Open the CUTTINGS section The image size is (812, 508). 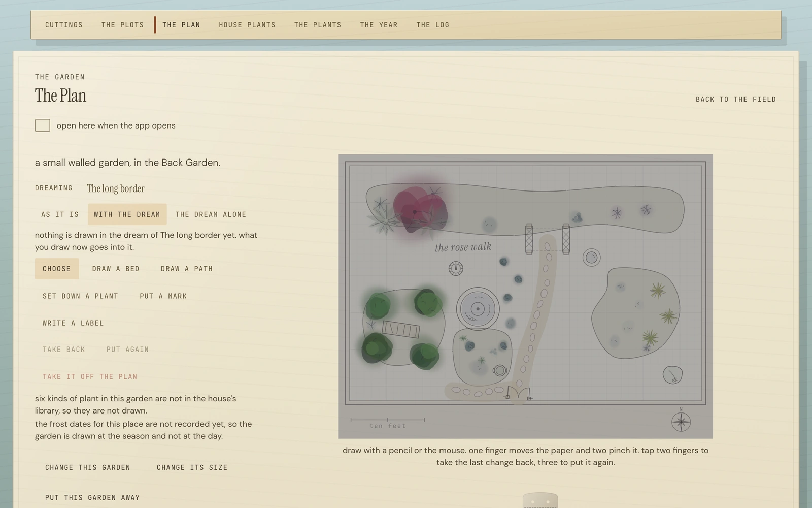(64, 25)
